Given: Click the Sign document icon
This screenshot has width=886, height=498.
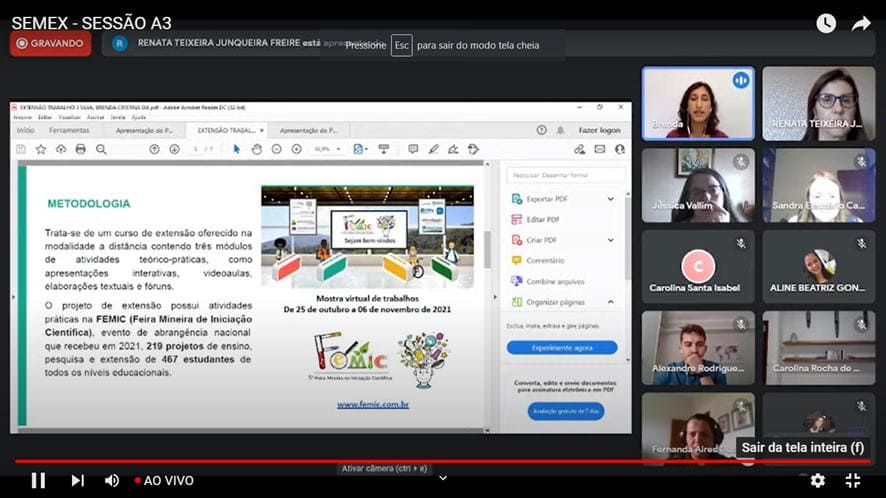Looking at the screenshot, I should 453,149.
